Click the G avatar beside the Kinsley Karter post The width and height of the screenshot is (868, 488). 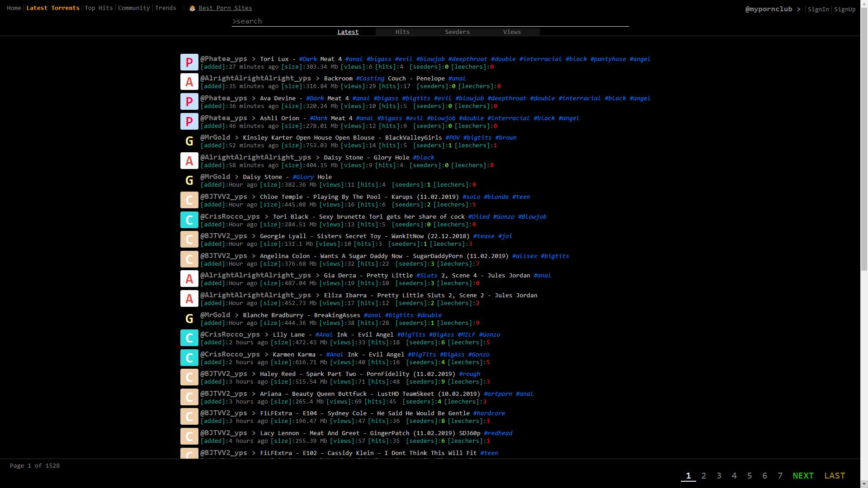(189, 141)
